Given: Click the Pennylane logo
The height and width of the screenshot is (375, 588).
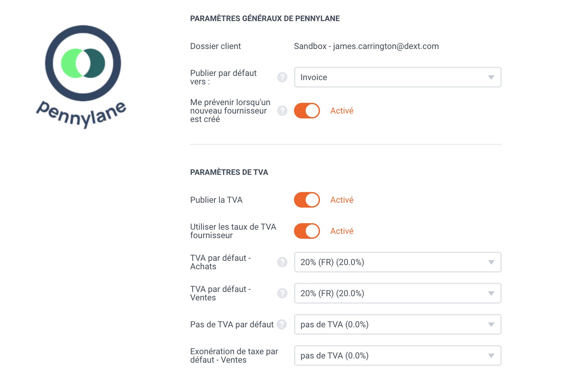Looking at the screenshot, I should [x=82, y=77].
